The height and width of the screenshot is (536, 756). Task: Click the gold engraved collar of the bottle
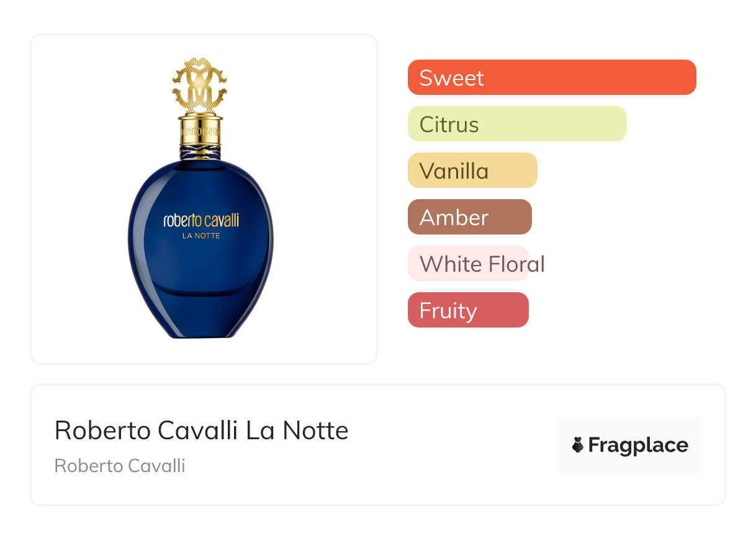point(200,131)
